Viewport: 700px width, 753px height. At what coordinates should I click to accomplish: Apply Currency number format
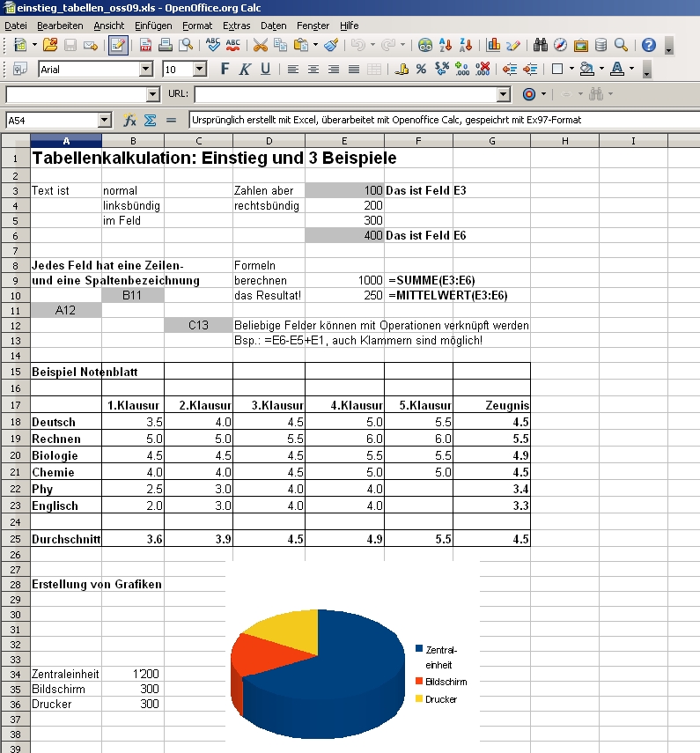[402, 70]
